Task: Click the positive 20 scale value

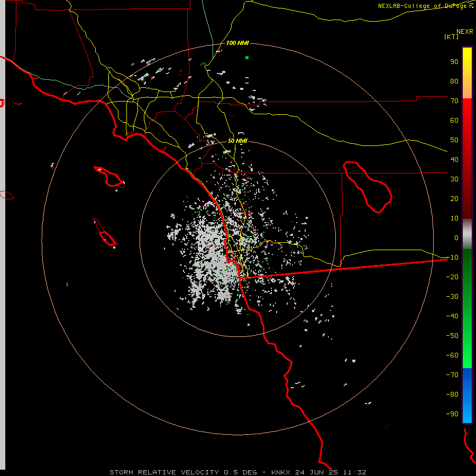Action: point(454,198)
